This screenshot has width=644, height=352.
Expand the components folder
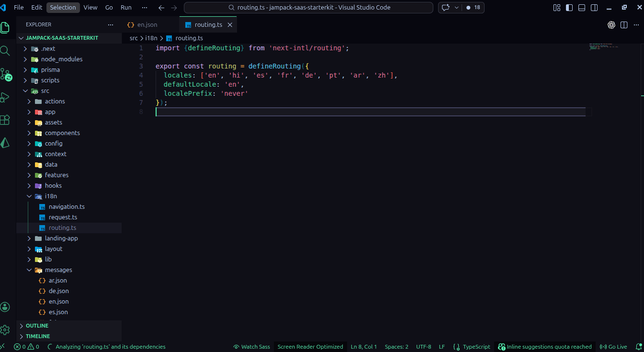pyautogui.click(x=69, y=133)
